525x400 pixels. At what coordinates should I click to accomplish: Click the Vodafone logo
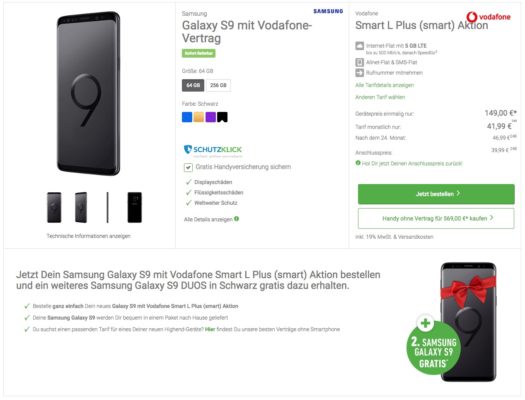489,17
